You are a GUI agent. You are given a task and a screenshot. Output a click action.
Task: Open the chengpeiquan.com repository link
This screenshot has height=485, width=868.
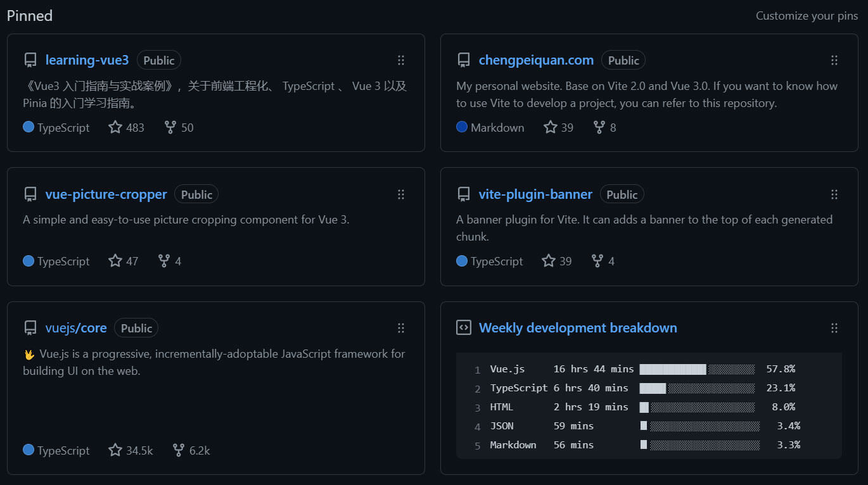point(536,60)
